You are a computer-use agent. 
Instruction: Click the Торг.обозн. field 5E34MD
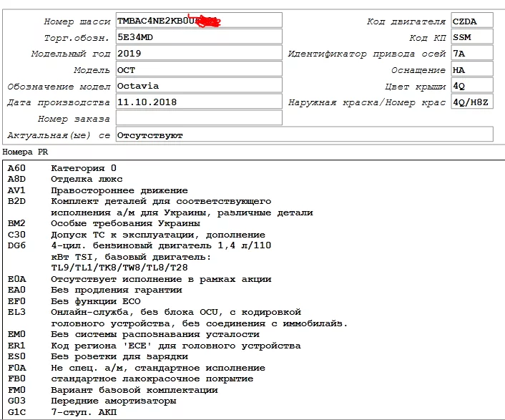(x=199, y=36)
